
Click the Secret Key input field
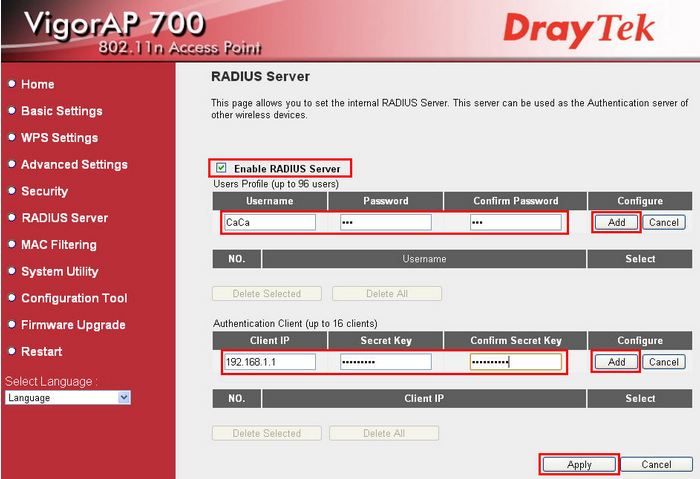pos(385,361)
